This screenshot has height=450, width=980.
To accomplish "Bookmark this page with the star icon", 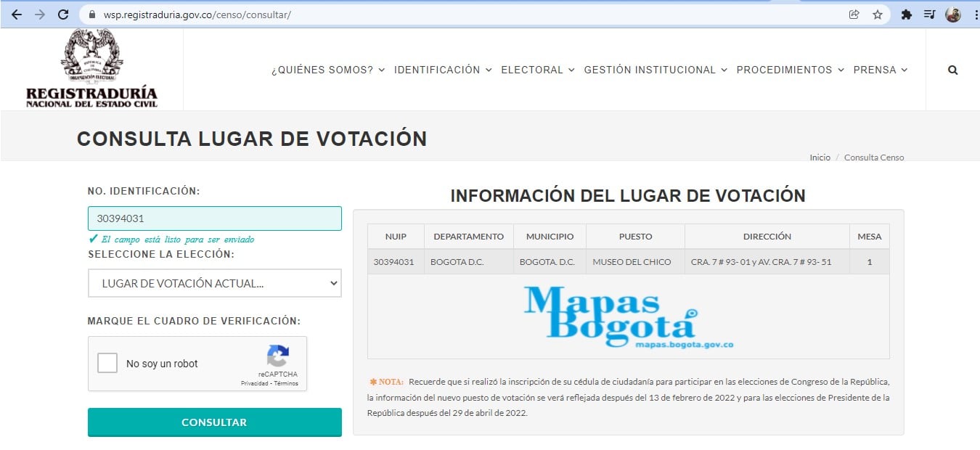I will point(878,15).
